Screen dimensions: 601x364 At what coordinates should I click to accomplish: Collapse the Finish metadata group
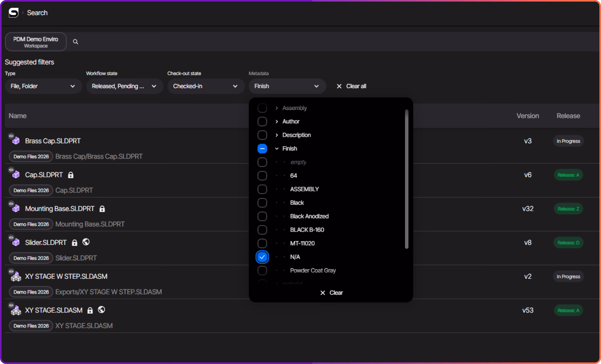(x=277, y=149)
